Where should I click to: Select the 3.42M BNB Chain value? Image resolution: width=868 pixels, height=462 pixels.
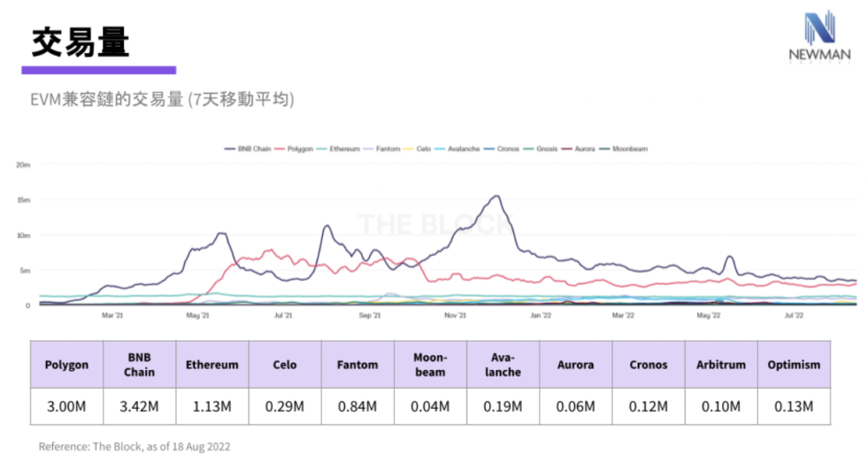click(140, 406)
